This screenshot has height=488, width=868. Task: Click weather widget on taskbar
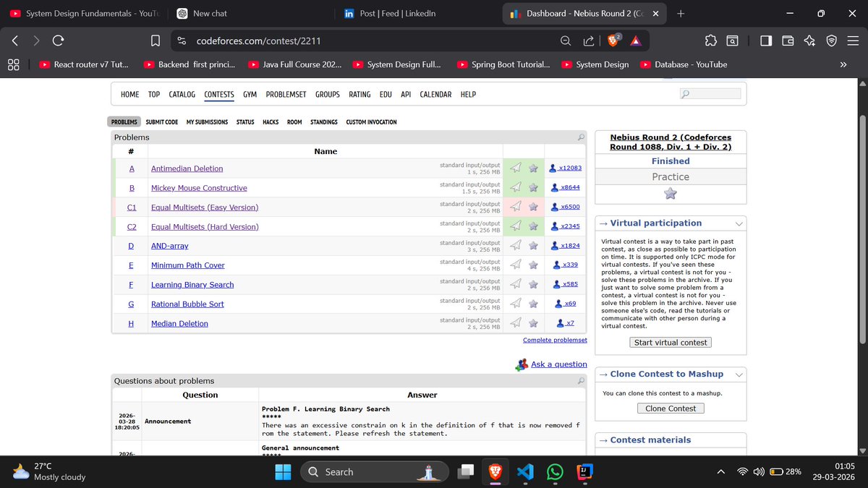(49, 471)
